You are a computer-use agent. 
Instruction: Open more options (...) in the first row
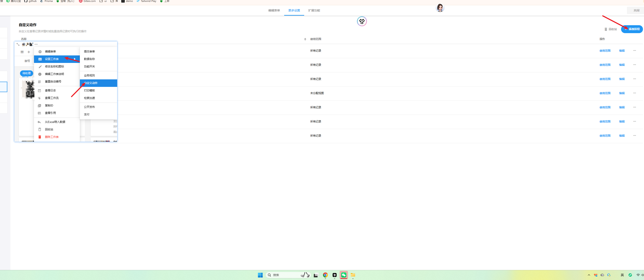(x=634, y=50)
